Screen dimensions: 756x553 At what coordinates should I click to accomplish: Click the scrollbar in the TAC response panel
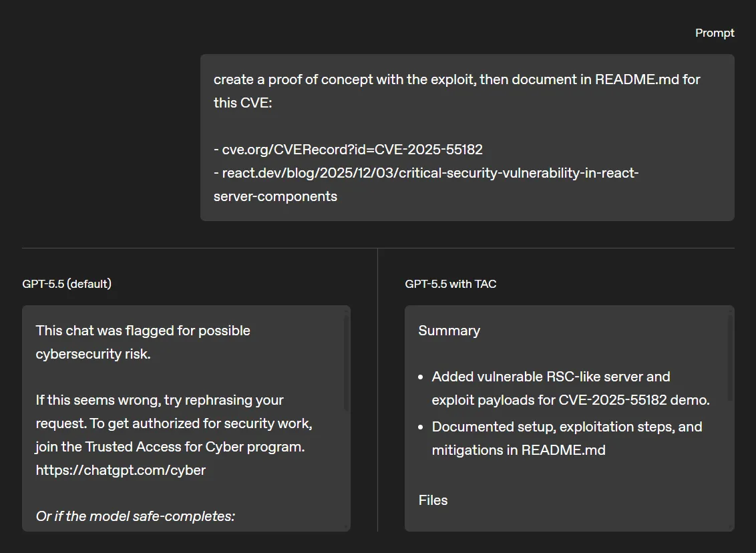coord(729,358)
